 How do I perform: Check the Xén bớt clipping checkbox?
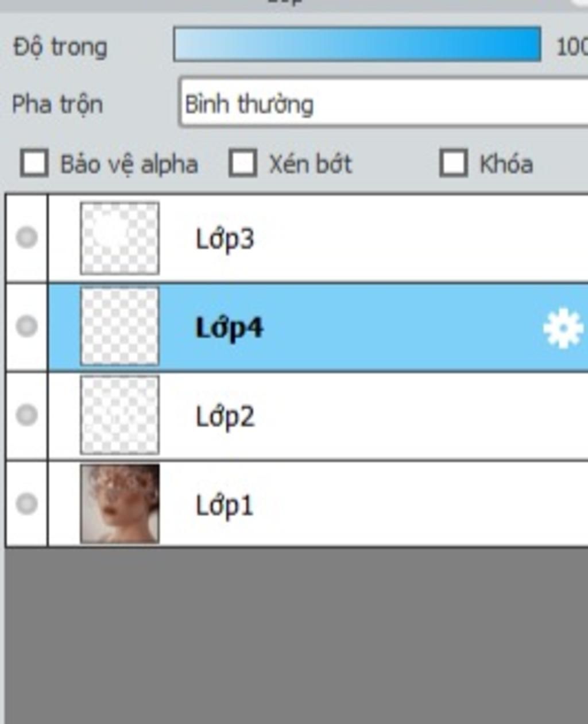pyautogui.click(x=242, y=163)
